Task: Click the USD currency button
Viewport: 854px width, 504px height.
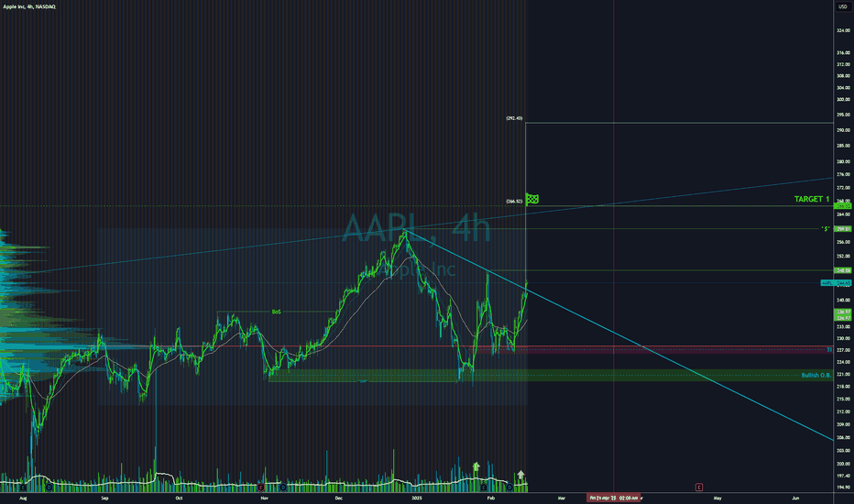Action: (x=843, y=6)
